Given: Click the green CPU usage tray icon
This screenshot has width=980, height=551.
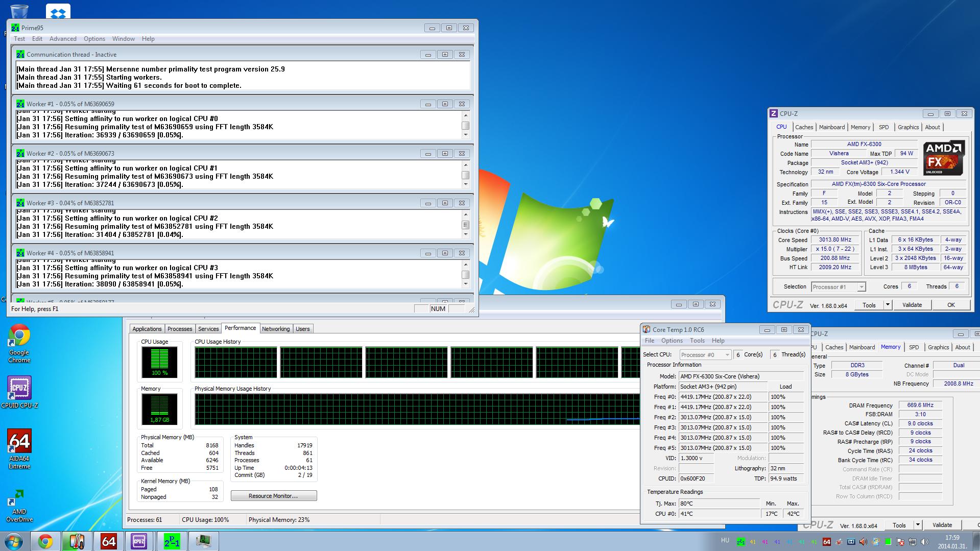Looking at the screenshot, I should coord(888,542).
